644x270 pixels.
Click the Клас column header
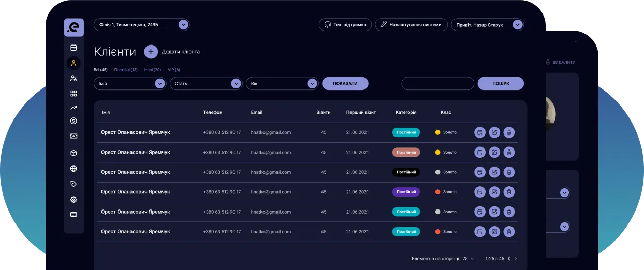(446, 112)
